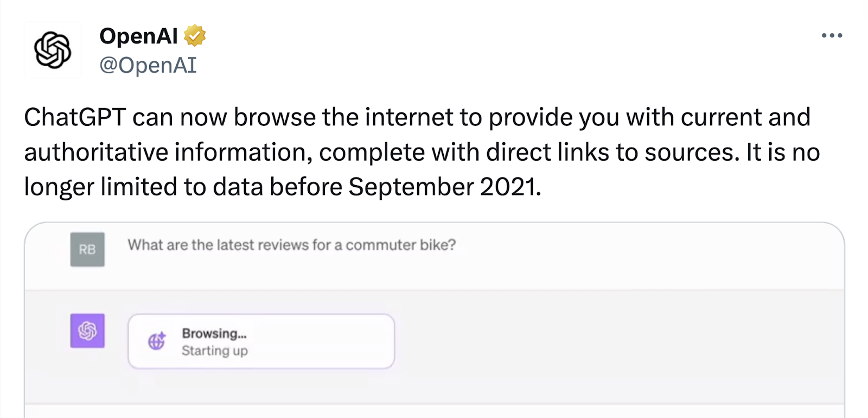The image size is (868, 418).
Task: Click the OpenAI hexagonal knot logo
Action: [53, 50]
